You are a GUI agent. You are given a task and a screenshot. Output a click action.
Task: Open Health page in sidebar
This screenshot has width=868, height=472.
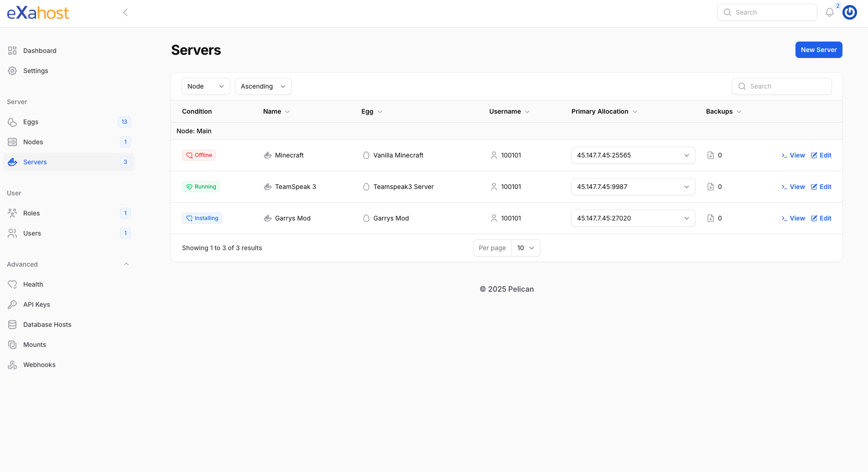pos(33,284)
